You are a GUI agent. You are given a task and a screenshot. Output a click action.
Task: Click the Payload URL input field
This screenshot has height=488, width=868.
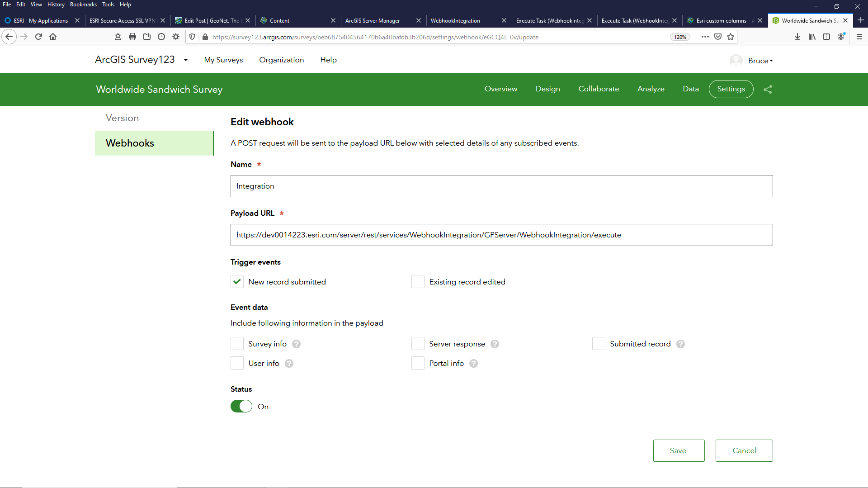pyautogui.click(x=501, y=235)
